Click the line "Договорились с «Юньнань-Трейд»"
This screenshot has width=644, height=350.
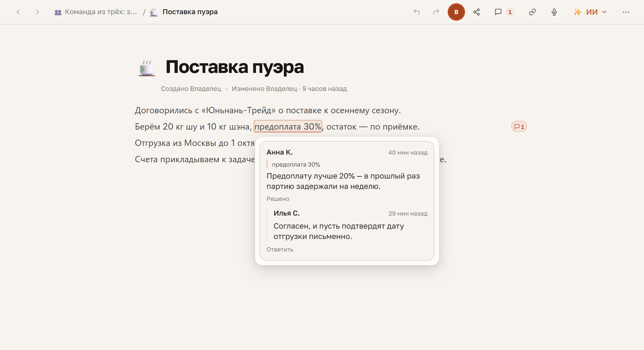268,110
